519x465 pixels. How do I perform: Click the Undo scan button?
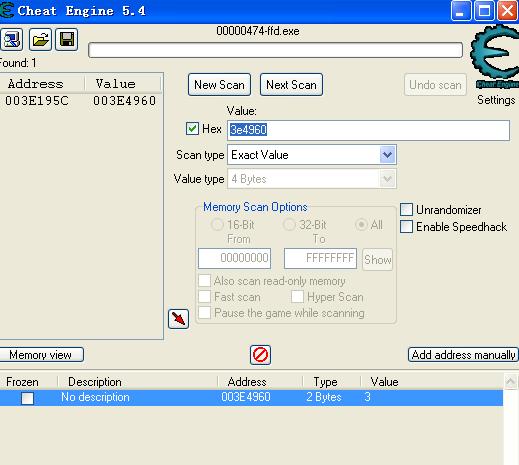[435, 85]
